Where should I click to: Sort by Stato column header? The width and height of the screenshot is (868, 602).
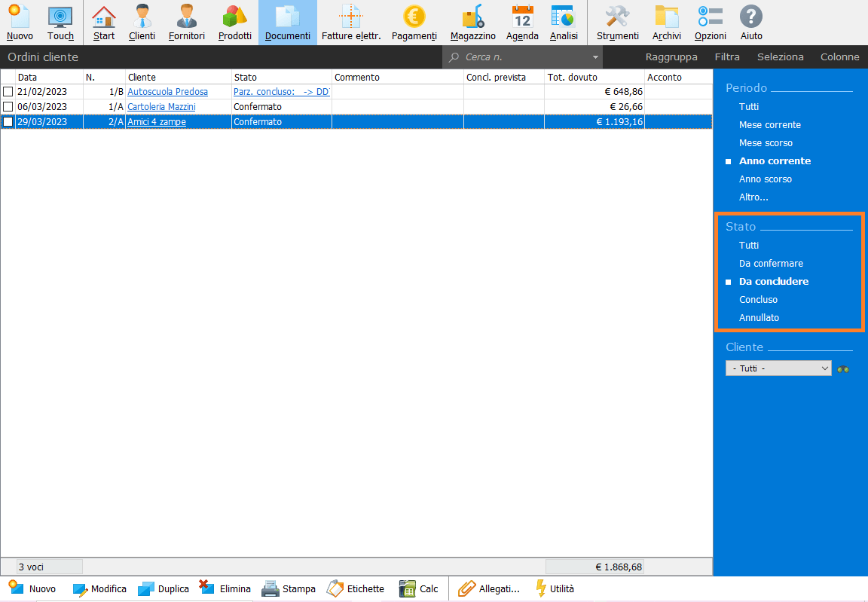pos(282,78)
